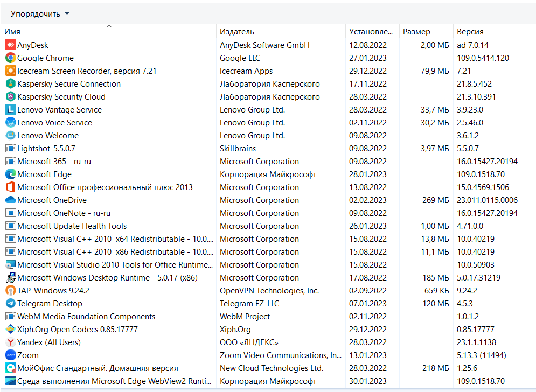
Task: Click the Zoom Video Communications publisher cell
Action: 281,355
